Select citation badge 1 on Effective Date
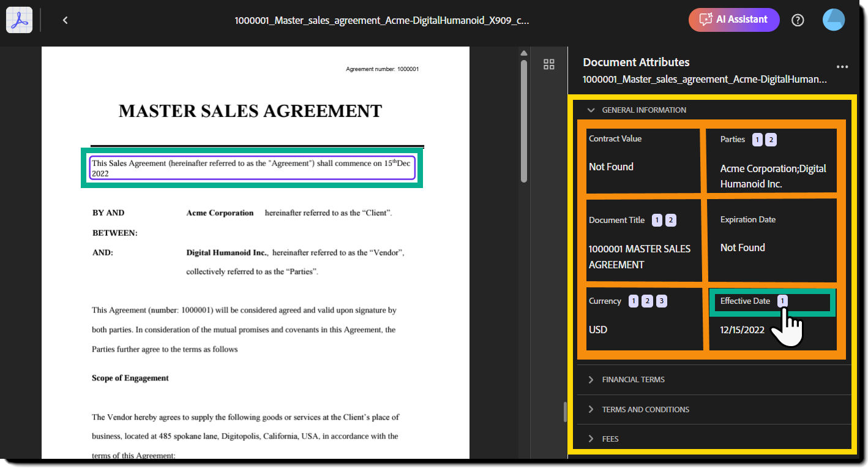 pyautogui.click(x=780, y=301)
